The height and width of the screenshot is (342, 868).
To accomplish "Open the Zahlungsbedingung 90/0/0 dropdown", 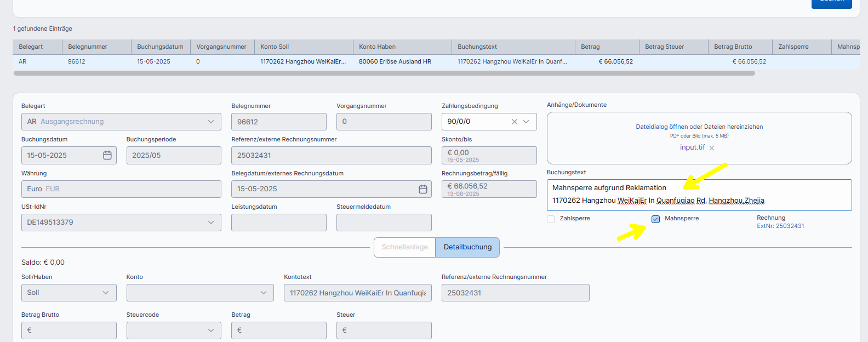I will pyautogui.click(x=526, y=122).
